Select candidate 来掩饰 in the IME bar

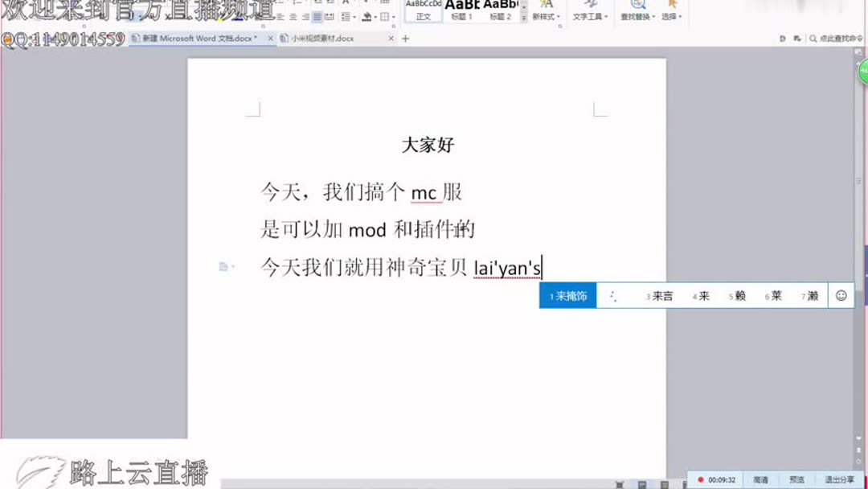567,295
